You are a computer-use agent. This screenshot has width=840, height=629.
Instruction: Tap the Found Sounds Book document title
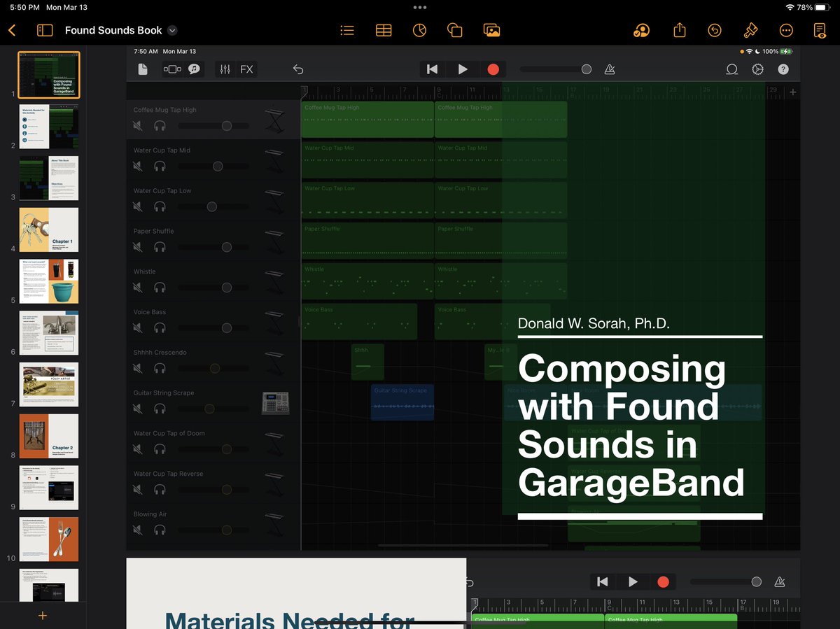(113, 31)
